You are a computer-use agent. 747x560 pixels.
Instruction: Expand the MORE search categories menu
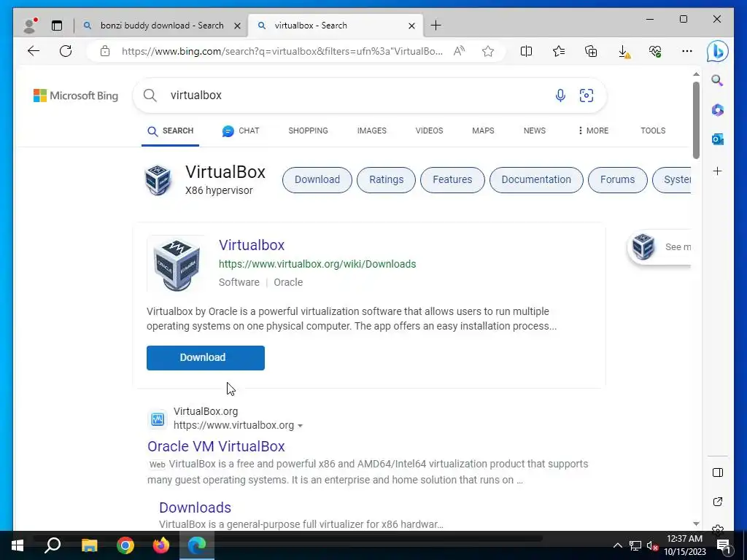tap(593, 131)
